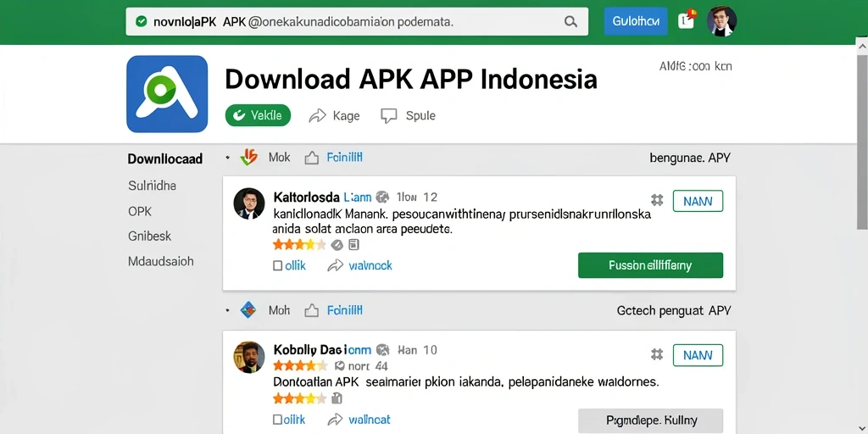
Task: Click the thumbs-up icon beside second Foiniilt
Action: point(312,310)
